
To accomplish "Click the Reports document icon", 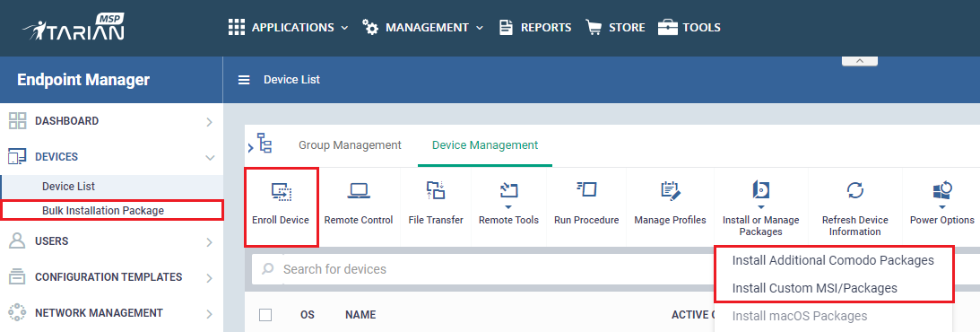I will [507, 28].
